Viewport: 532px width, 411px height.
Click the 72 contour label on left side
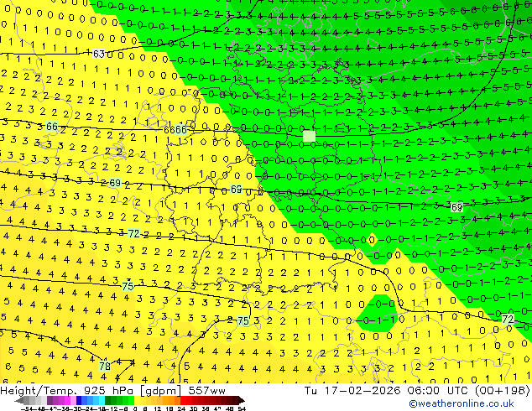pos(133,233)
